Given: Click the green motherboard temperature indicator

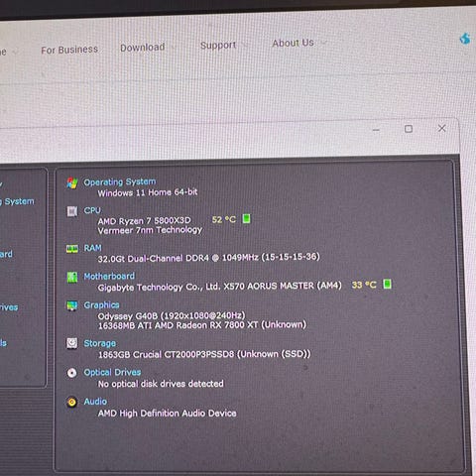Looking at the screenshot, I should point(387,284).
